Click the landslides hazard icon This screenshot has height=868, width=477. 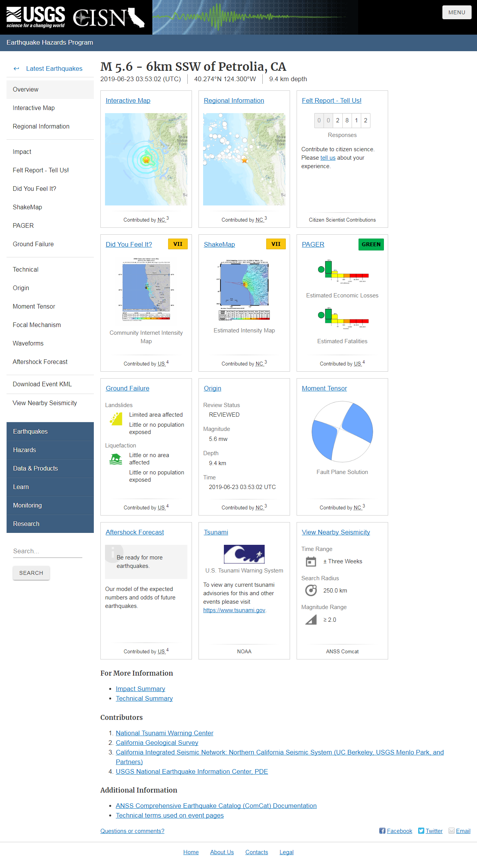pyautogui.click(x=116, y=419)
